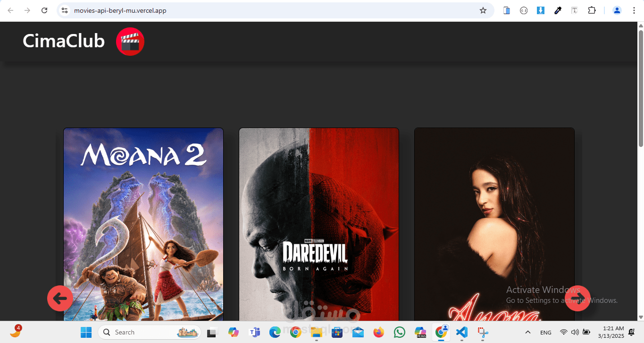
Task: Open Microsoft 365 app on taskbar
Action: (420, 333)
